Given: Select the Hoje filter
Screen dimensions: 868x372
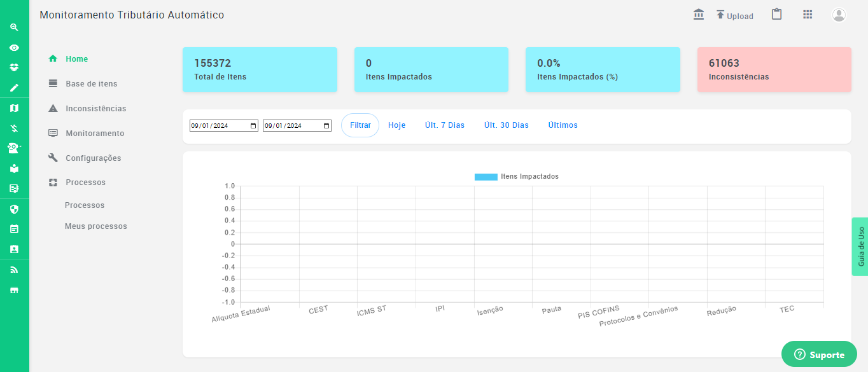Looking at the screenshot, I should 397,125.
